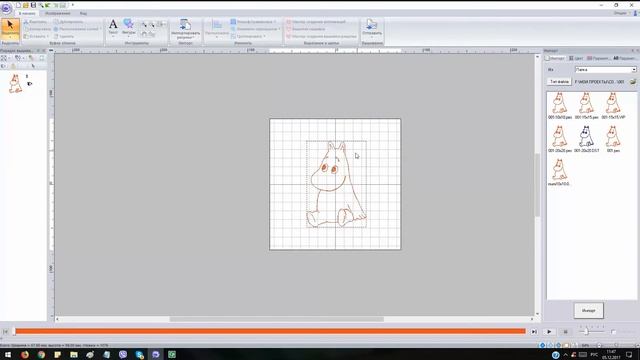Viewport: 640px width, 360px height.
Task: Expand the quick access toolbar dropdown arrow
Action: point(73,5)
